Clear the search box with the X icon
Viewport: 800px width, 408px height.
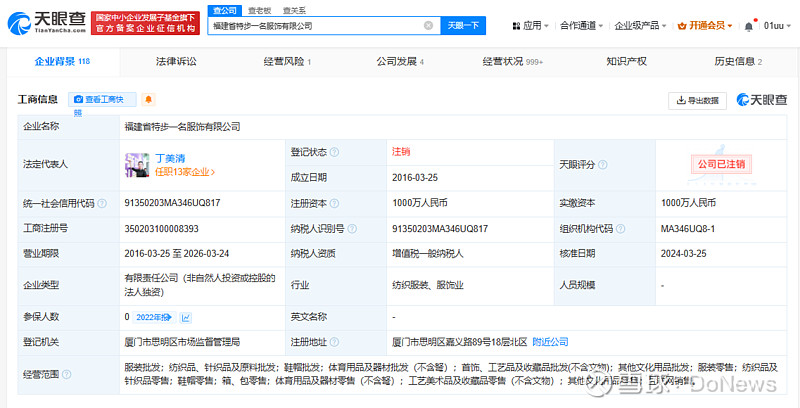click(x=429, y=26)
